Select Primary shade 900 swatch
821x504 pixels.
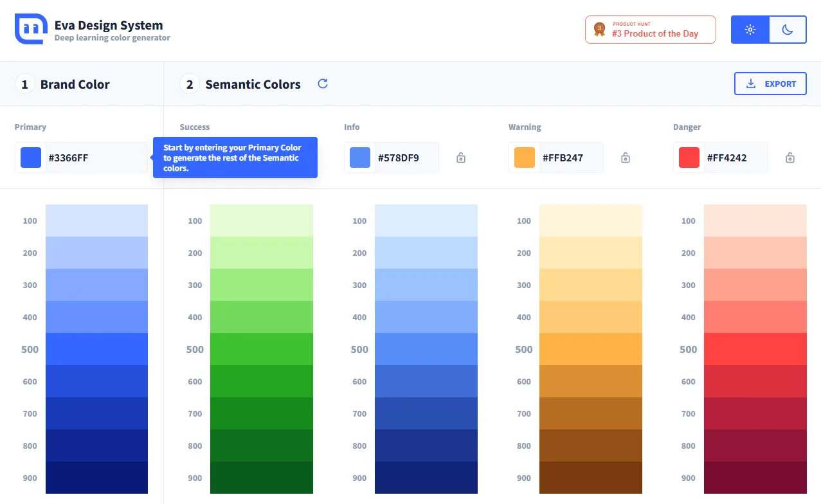pyautogui.click(x=96, y=478)
